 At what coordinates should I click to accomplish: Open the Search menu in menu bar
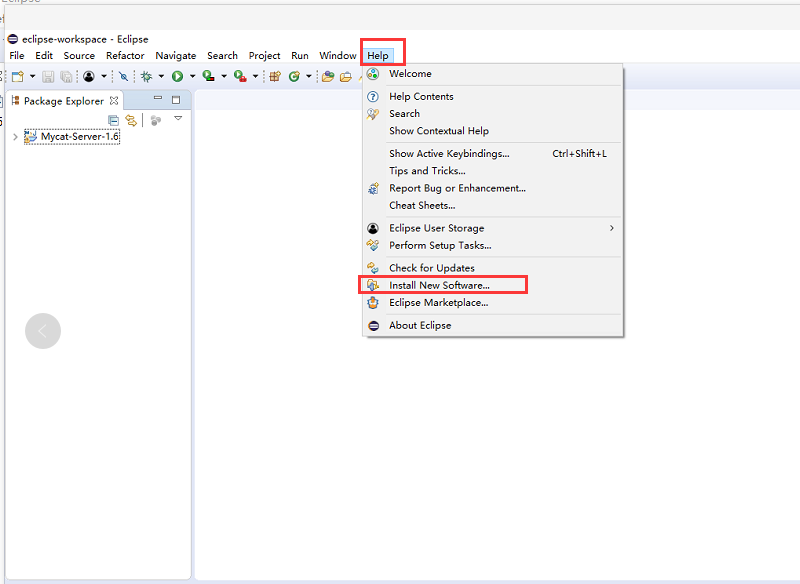coord(222,56)
